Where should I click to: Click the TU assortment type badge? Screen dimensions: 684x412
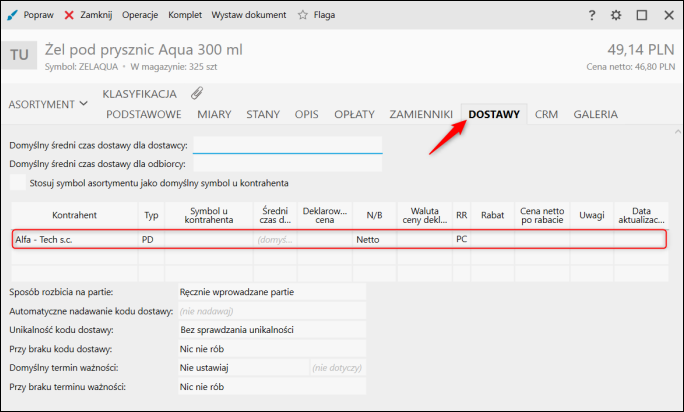coord(19,55)
